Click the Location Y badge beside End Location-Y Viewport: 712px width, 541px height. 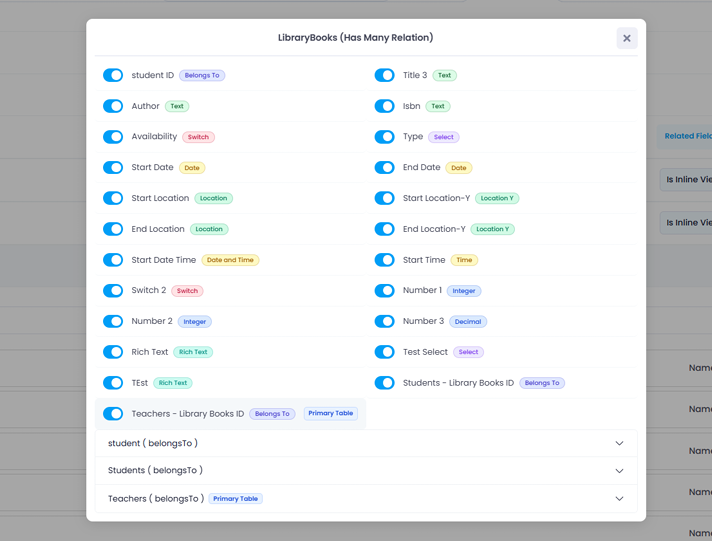[x=493, y=229]
